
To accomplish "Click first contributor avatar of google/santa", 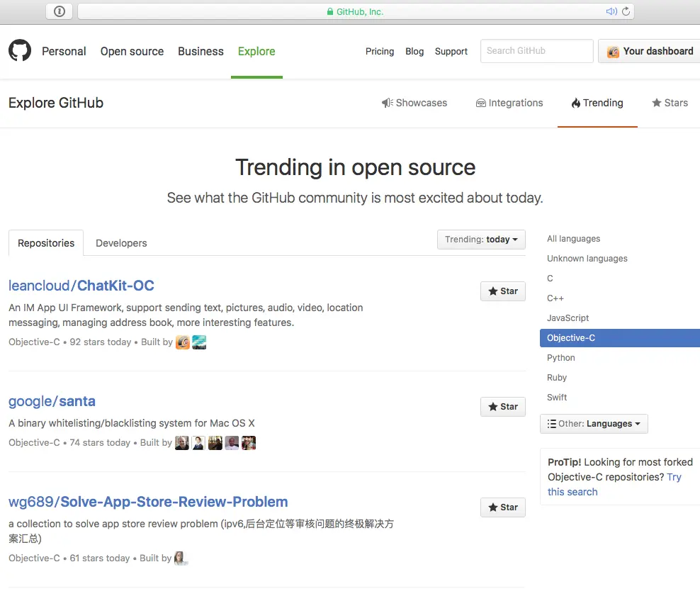I will (181, 443).
